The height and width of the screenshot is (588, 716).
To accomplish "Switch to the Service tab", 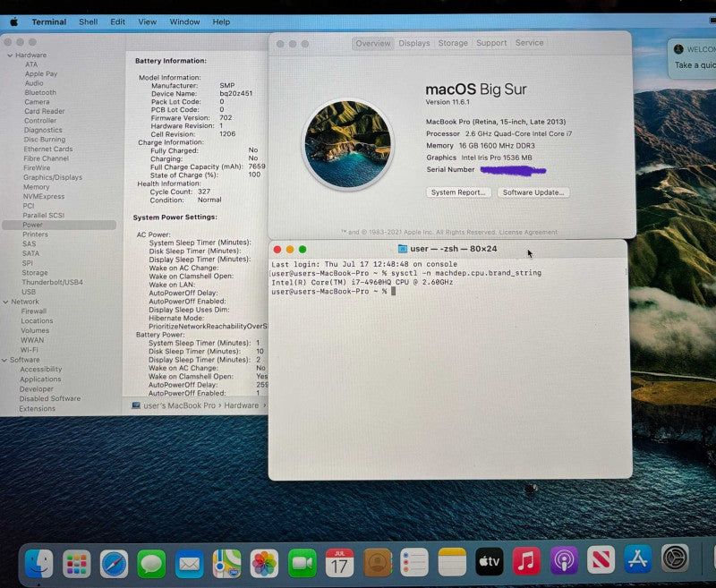I will pyautogui.click(x=529, y=42).
